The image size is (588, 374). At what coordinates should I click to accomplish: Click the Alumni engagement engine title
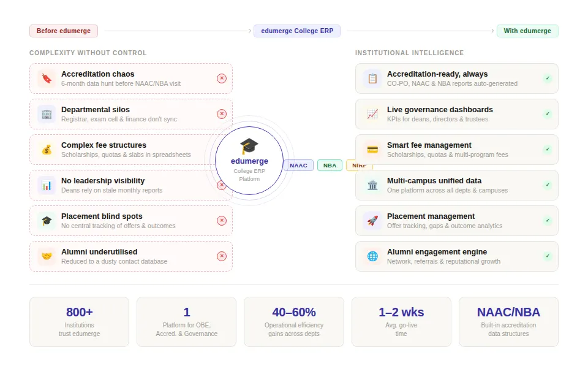[x=437, y=252]
